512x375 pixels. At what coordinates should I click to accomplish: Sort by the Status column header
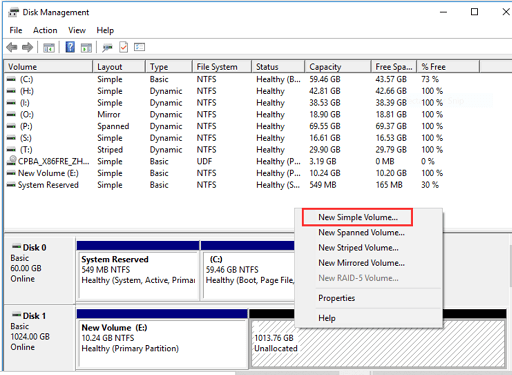click(x=278, y=67)
